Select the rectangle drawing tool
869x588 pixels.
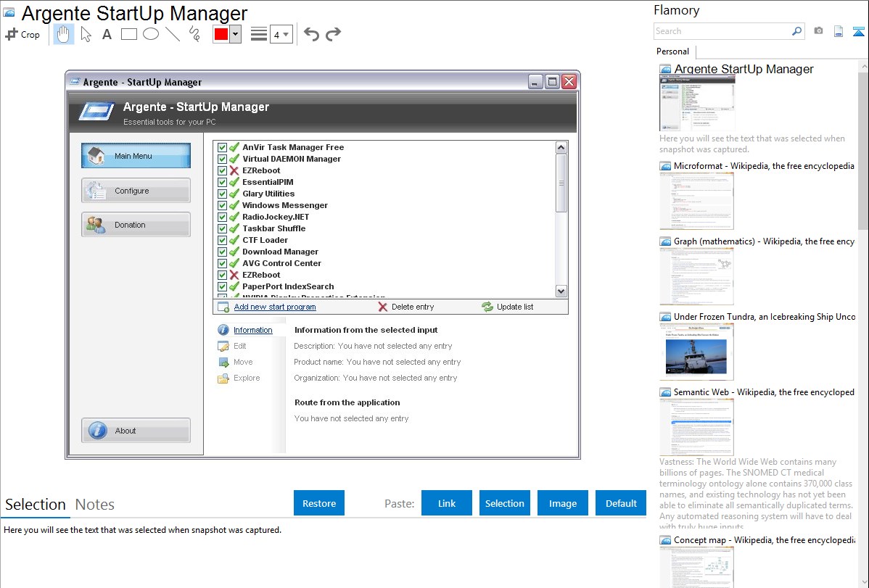[x=129, y=34]
